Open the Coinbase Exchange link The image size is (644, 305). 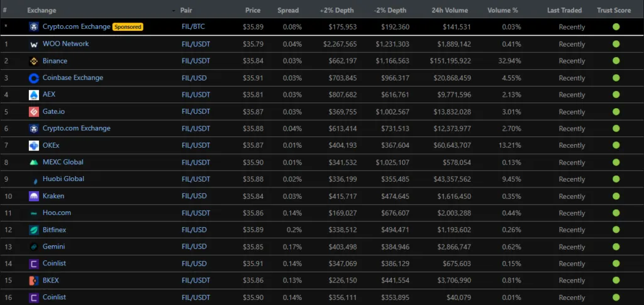(73, 77)
